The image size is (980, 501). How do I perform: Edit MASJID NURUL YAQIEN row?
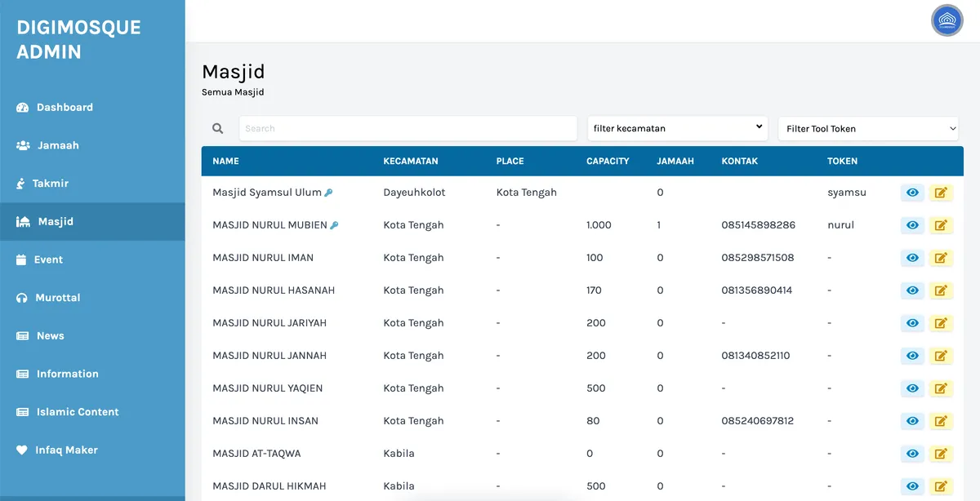pos(941,388)
